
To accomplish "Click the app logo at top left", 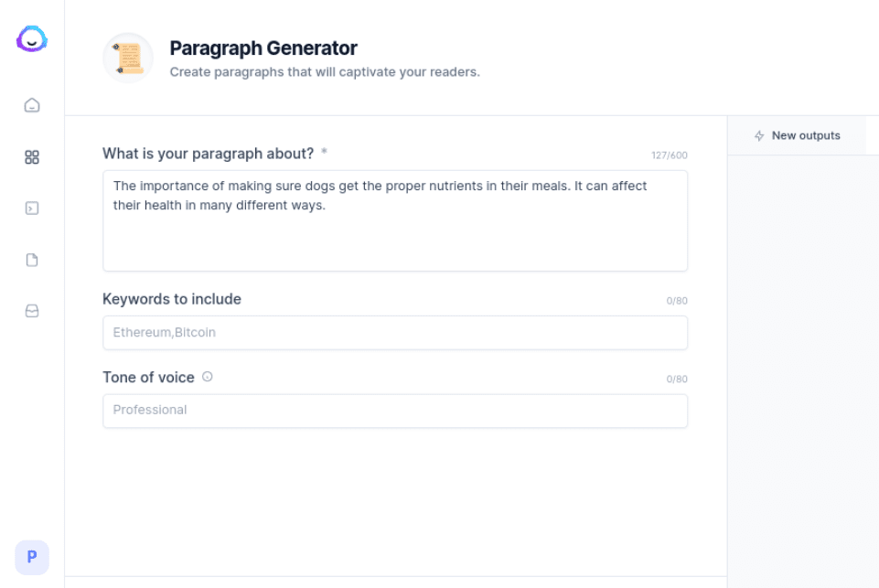I will click(x=31, y=39).
